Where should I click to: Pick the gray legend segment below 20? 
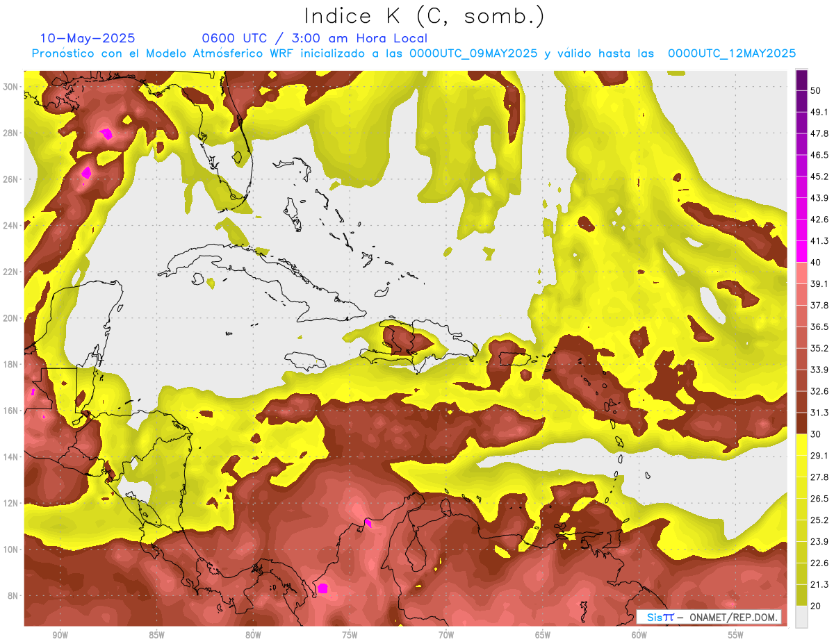(x=801, y=617)
